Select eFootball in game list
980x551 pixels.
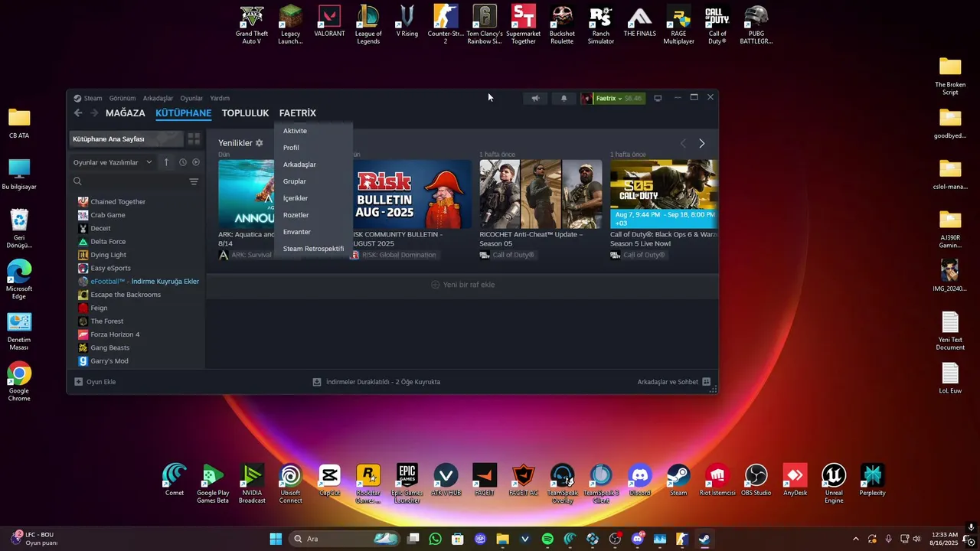[139, 282]
